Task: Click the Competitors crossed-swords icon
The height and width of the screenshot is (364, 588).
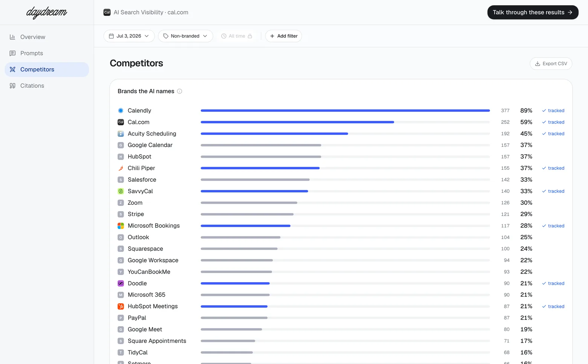Action: point(12,69)
